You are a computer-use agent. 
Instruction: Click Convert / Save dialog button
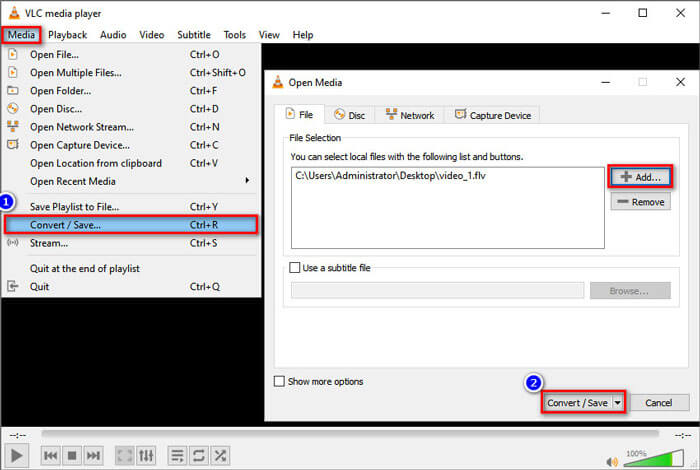[577, 403]
